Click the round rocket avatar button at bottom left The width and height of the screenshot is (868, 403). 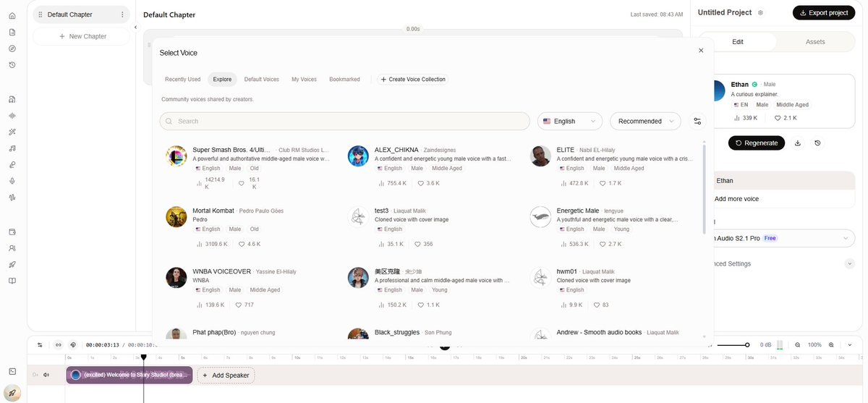12,394
